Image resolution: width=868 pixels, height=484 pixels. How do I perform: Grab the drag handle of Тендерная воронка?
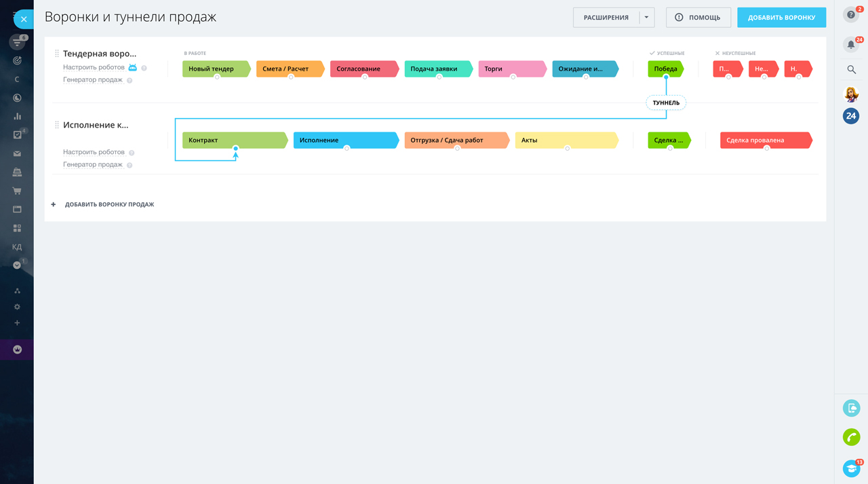pyautogui.click(x=56, y=53)
